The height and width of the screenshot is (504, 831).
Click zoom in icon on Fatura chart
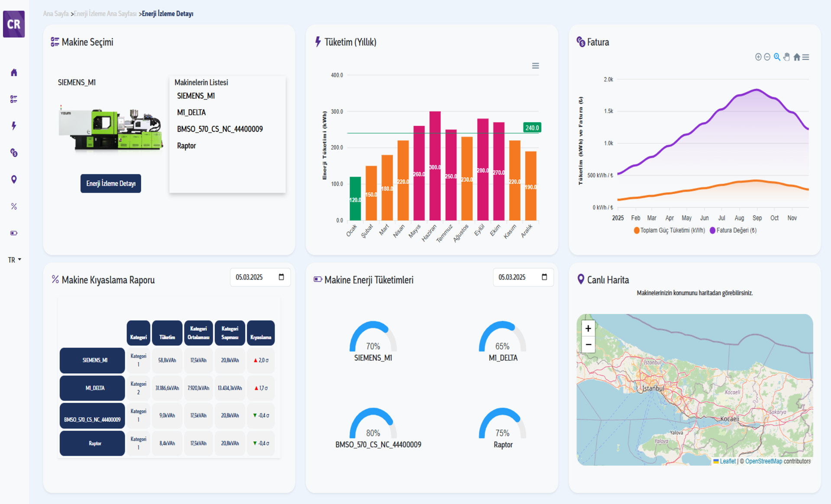pos(758,57)
